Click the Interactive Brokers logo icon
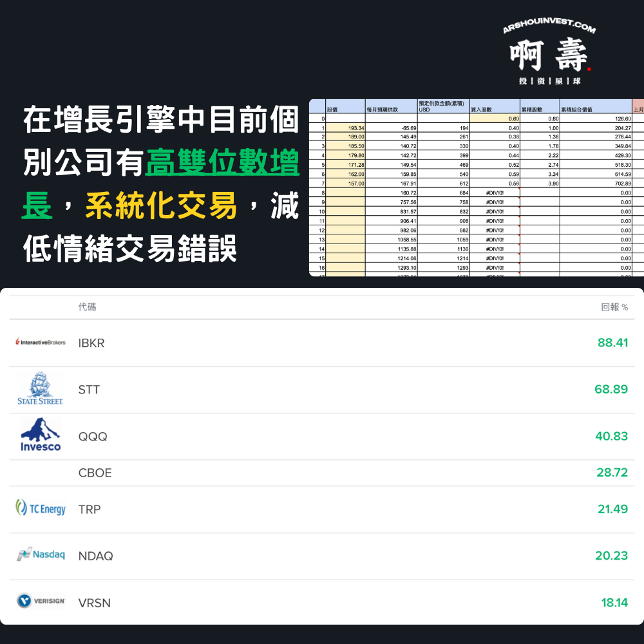The image size is (644, 644). point(40,342)
